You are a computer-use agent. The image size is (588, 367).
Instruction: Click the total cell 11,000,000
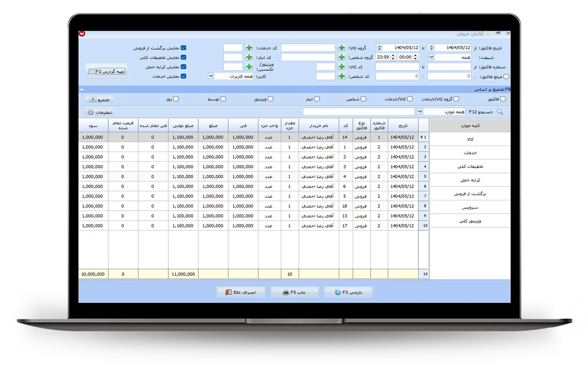pos(183,274)
